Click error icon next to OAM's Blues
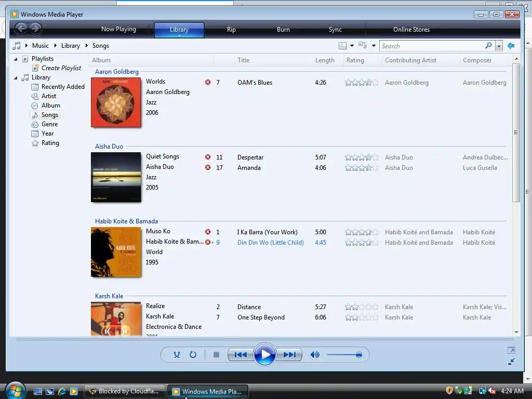 208,82
